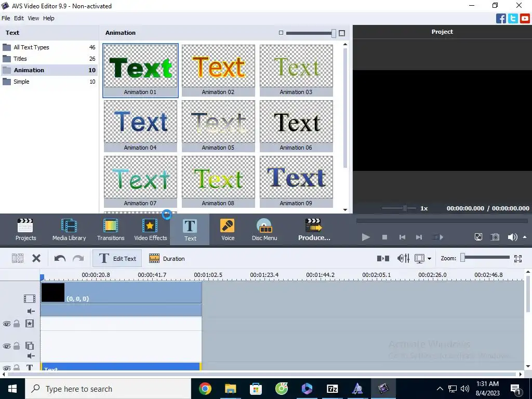
Task: Select All Text Types folder
Action: coord(49,47)
